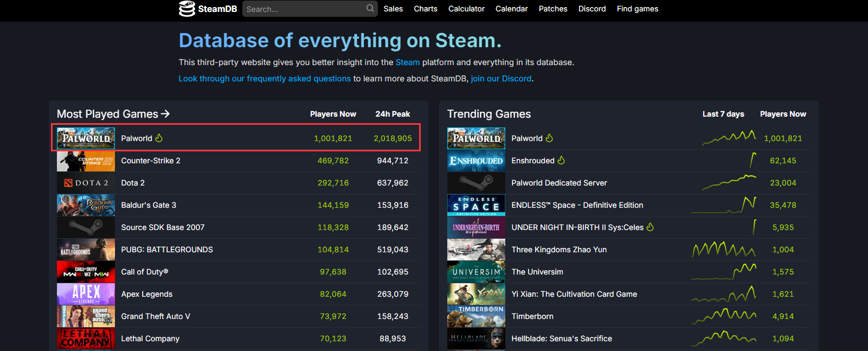Open the Sales menu item

point(393,9)
